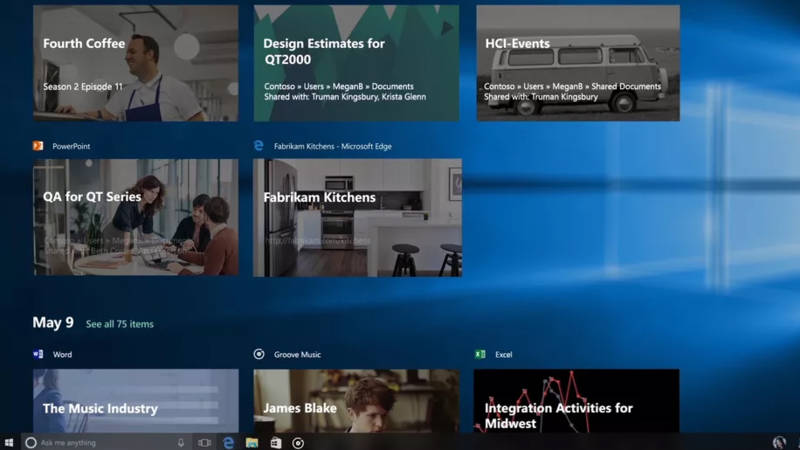This screenshot has width=800, height=450.
Task: Click the Word label text
Action: pos(62,355)
